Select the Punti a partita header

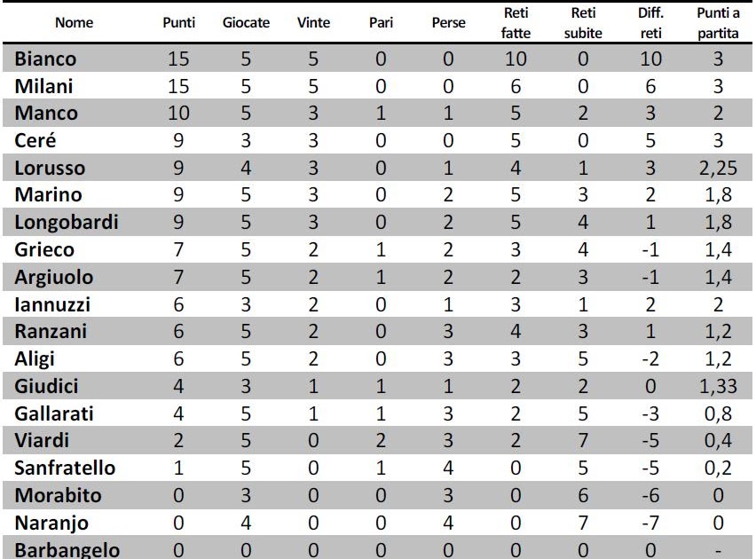point(718,23)
